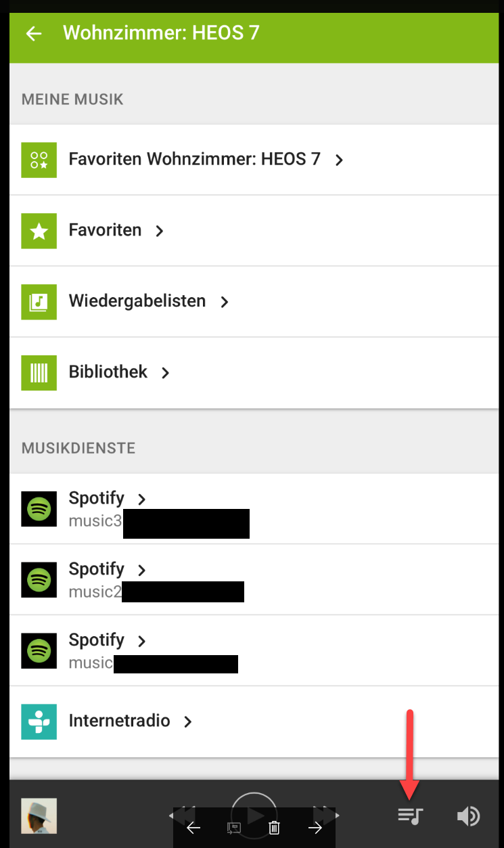Click the Internetradio TuneIn icon
Screen dimensions: 504x848
(x=39, y=721)
